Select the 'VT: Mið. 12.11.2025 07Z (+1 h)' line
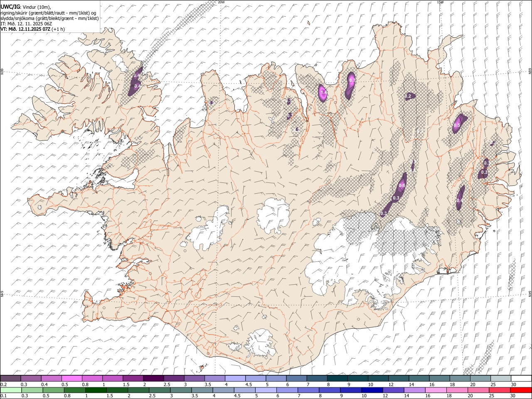 [x=32, y=29]
